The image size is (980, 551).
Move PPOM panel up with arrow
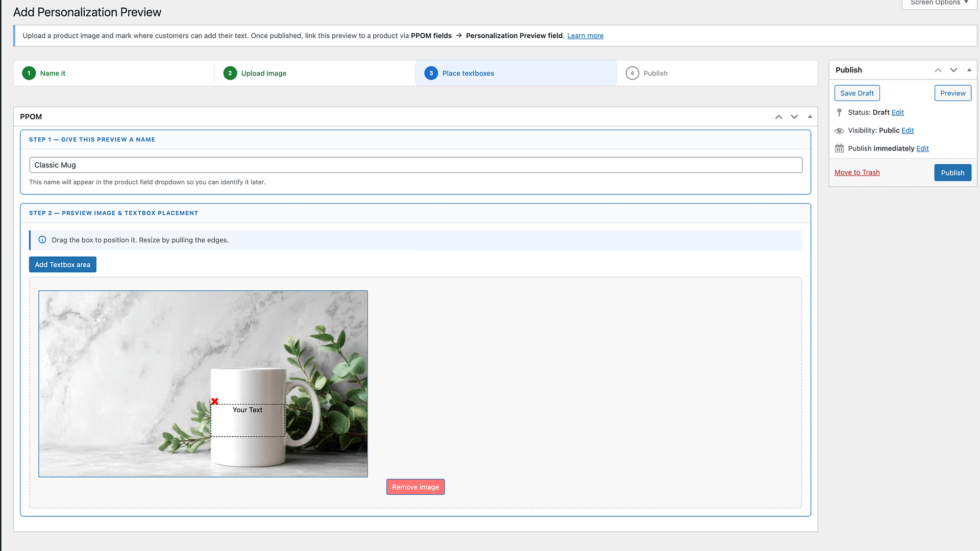coord(779,117)
